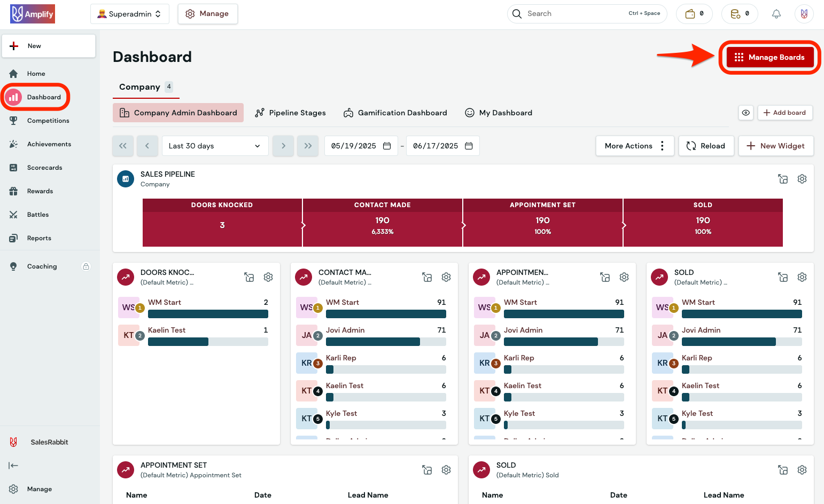The image size is (824, 504).
Task: Click WM Start's progress bar in Doors Knocked
Action: coord(208,314)
